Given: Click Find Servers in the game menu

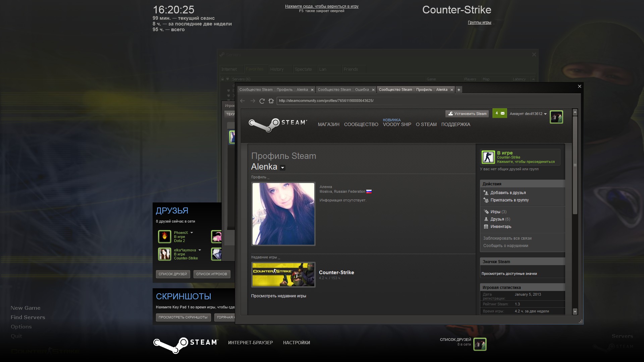Looking at the screenshot, I should coord(28,317).
